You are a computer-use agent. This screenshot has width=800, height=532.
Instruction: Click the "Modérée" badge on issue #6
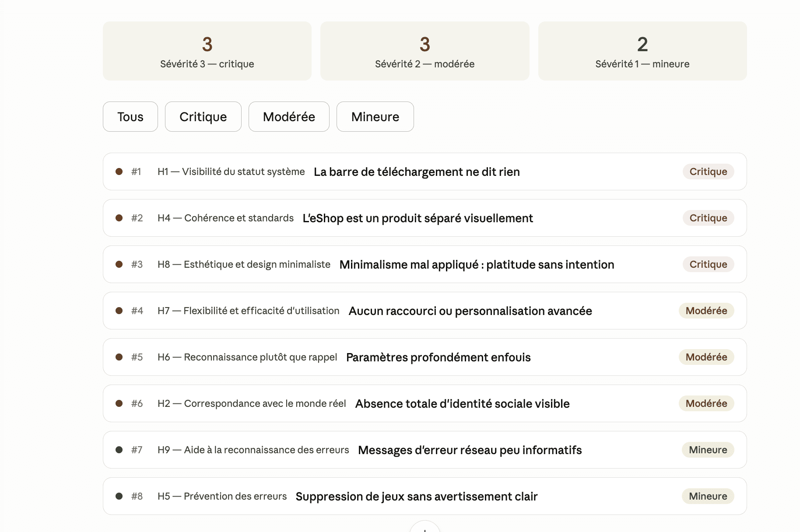coord(706,403)
